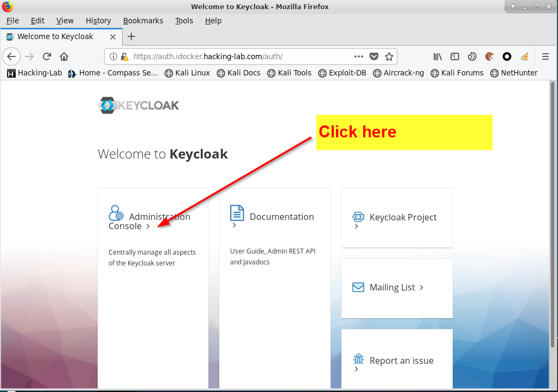Open the Administration Console link
Image resolution: width=558 pixels, height=392 pixels.
tap(149, 221)
